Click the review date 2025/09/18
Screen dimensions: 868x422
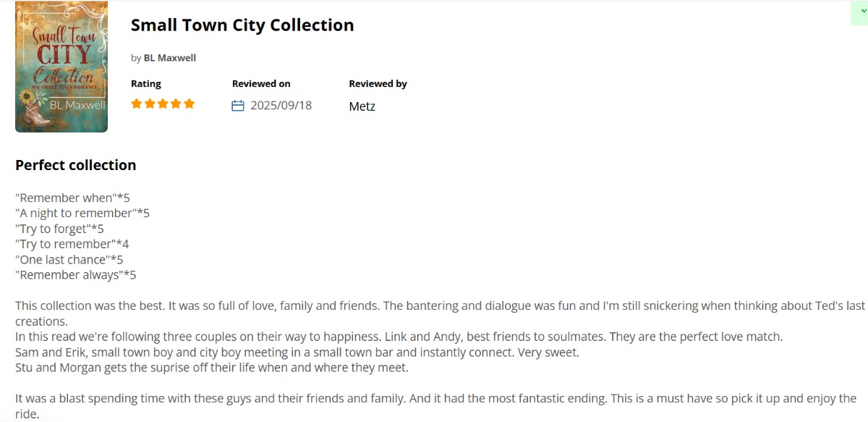[281, 106]
